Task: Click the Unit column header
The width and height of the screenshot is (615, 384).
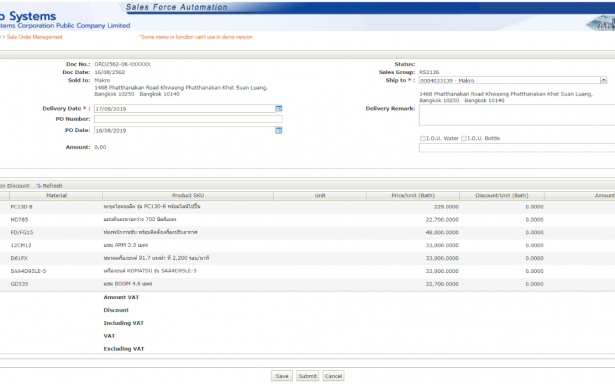Action: pos(320,195)
